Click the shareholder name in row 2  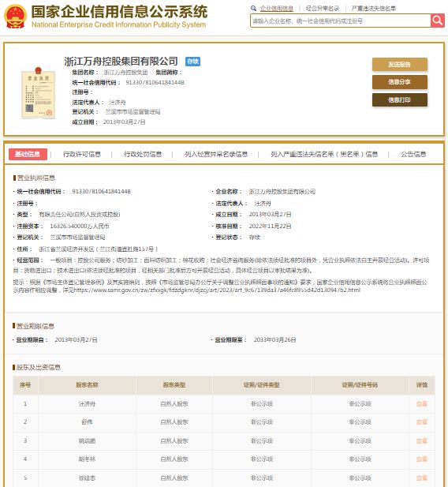tap(87, 421)
